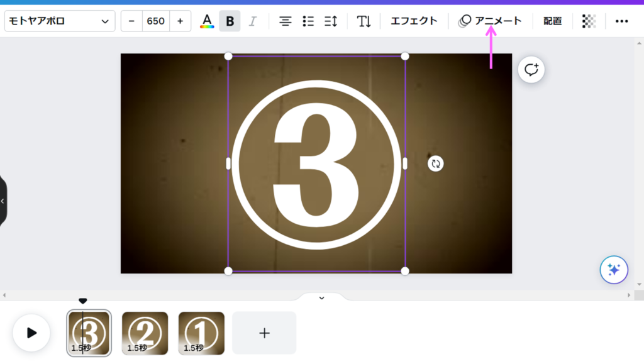Add a new page with the plus tile

coord(264,333)
